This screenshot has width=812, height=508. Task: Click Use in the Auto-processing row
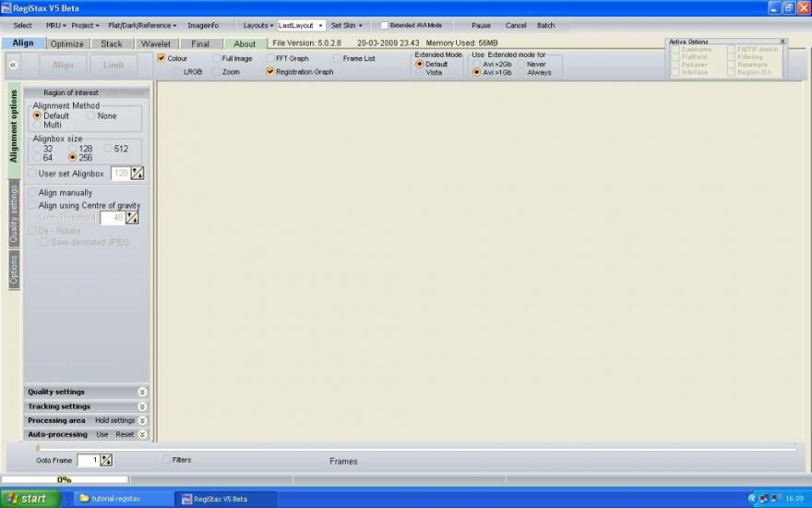click(102, 434)
